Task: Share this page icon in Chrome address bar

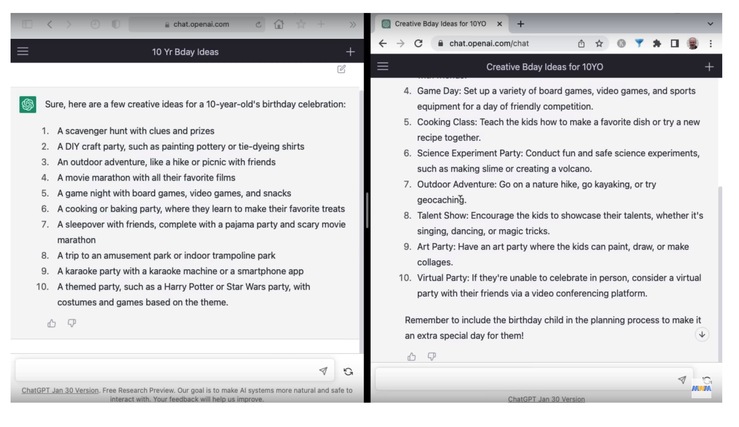Action: click(581, 43)
